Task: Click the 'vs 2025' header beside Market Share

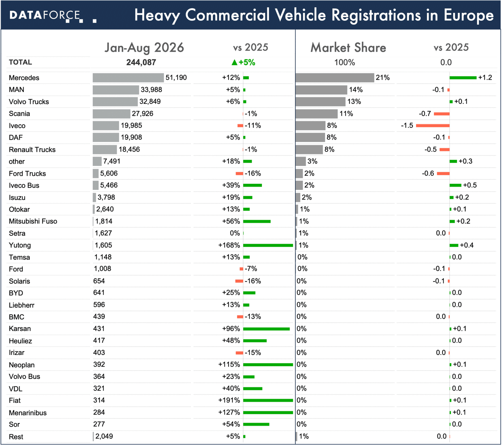Action: point(451,47)
